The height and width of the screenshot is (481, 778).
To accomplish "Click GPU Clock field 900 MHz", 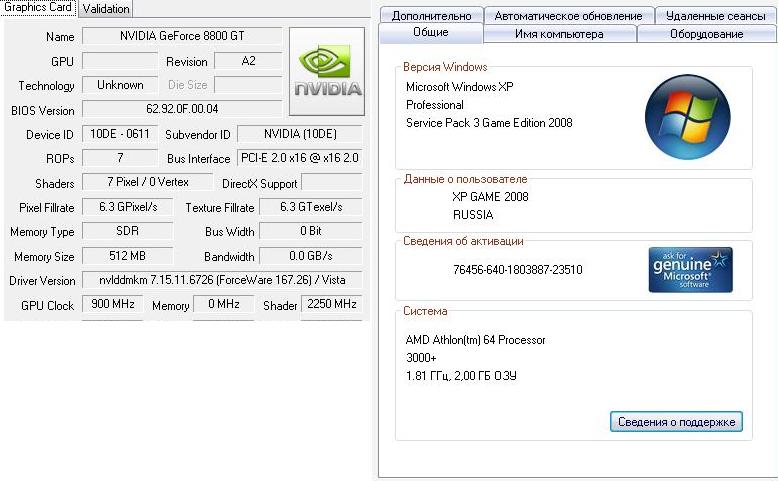I will pos(113,304).
